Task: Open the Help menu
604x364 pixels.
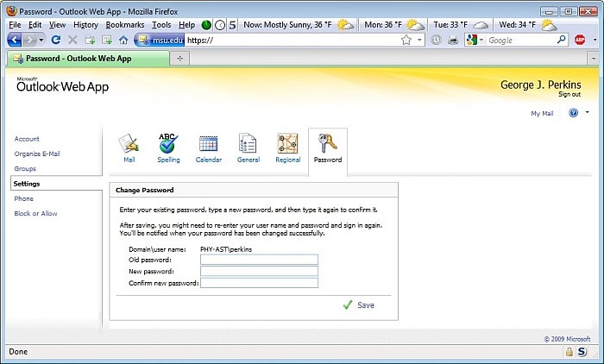Action: [186, 25]
